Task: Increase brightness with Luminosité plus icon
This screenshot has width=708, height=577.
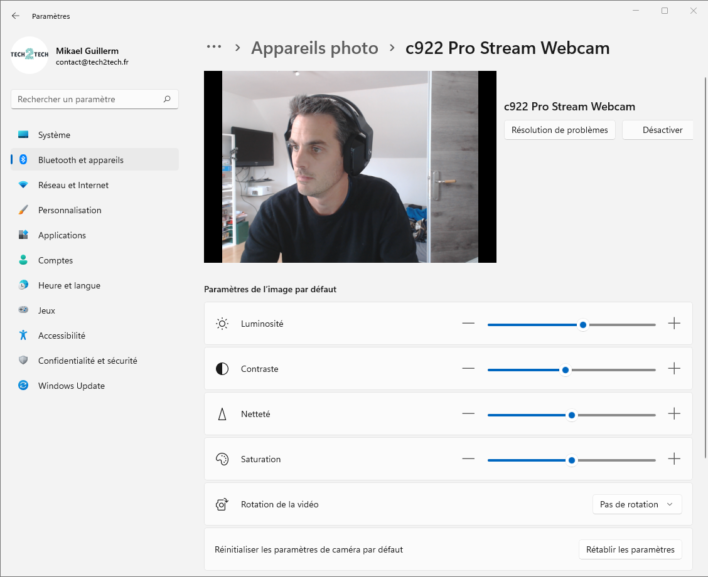Action: pyautogui.click(x=674, y=324)
